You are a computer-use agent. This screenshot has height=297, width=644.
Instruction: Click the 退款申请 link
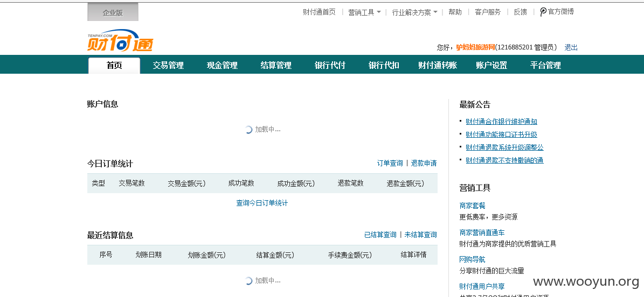pos(424,163)
